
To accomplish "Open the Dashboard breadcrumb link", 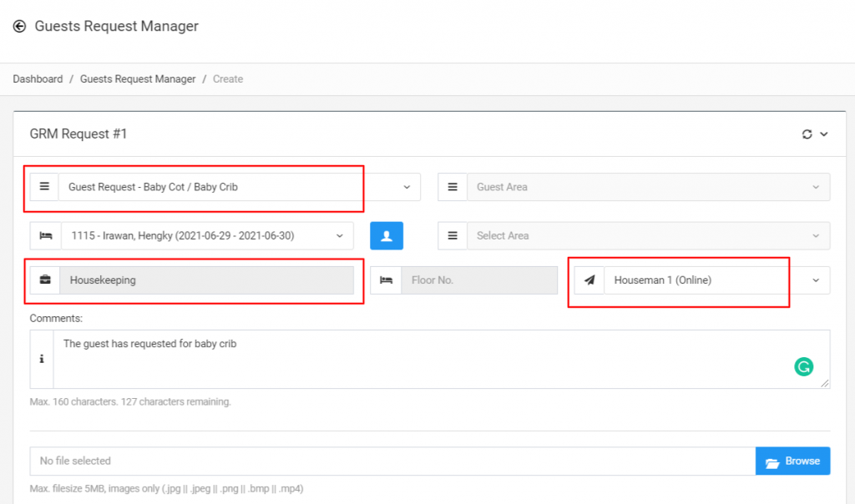I will (x=38, y=79).
